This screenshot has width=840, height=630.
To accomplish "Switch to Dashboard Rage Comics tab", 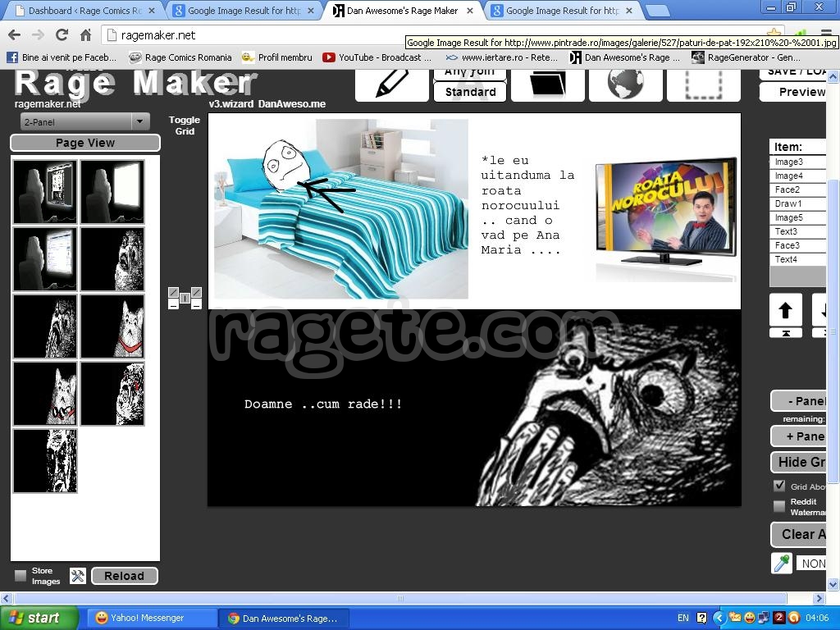I will [84, 11].
